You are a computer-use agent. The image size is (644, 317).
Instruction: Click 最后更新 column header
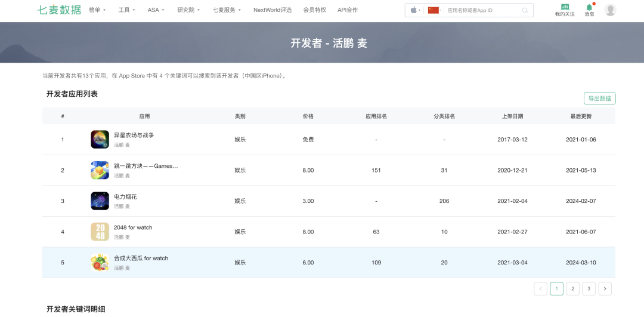(x=581, y=116)
